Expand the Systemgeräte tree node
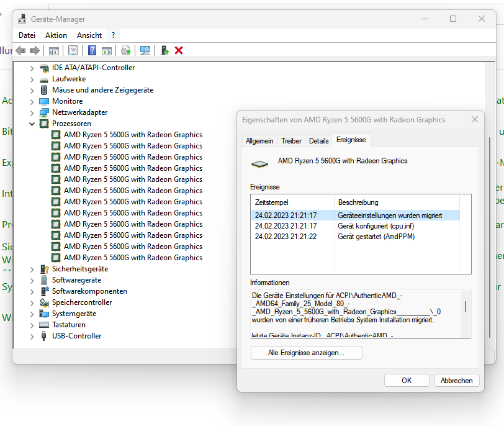504x426 pixels. click(32, 314)
